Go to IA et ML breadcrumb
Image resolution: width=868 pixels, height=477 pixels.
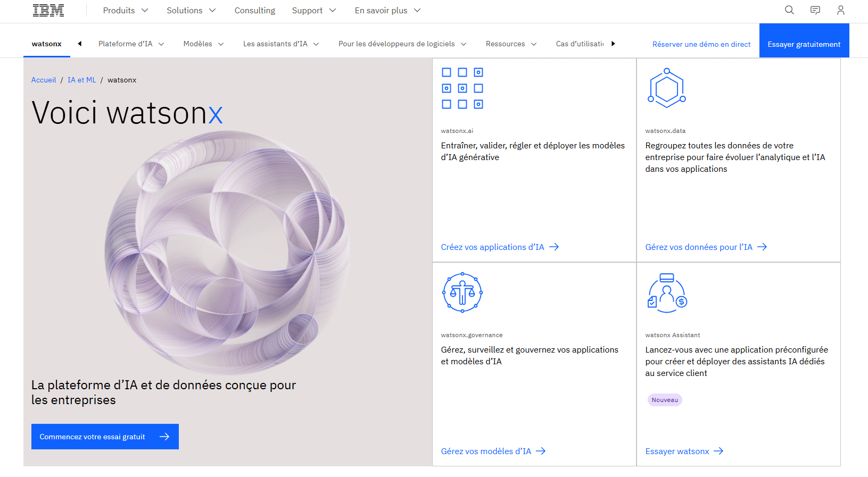[x=82, y=80]
